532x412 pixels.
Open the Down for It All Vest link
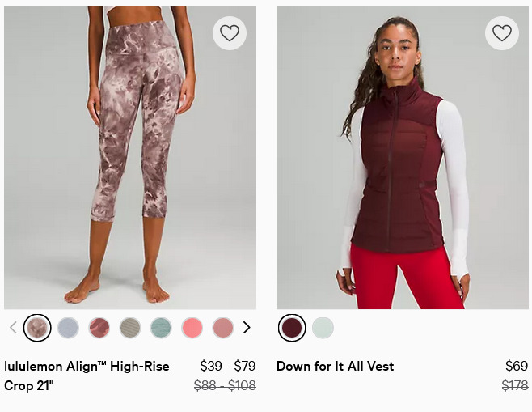point(336,367)
